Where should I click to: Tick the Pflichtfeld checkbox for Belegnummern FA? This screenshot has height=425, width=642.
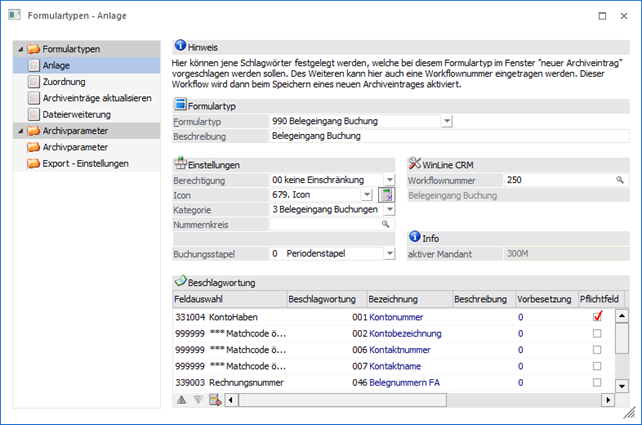596,382
